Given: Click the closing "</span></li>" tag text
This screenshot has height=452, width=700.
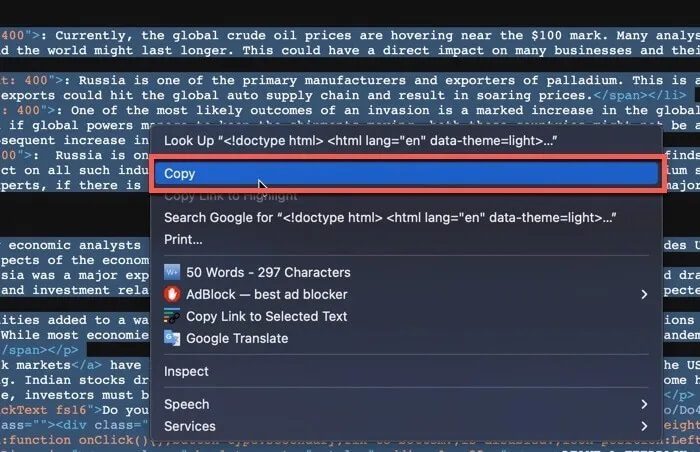Looking at the screenshot, I should click(640, 96).
